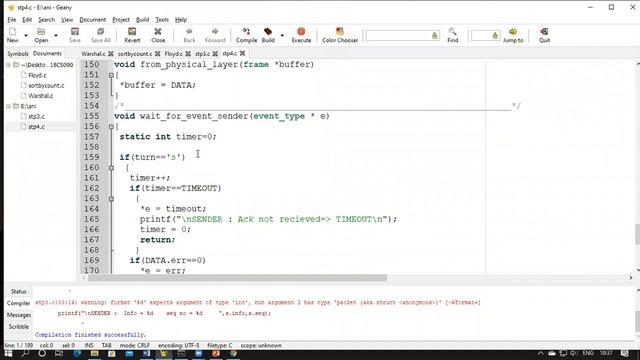Click the Forward navigation toolbar icon
The height and width of the screenshot is (360, 640).
click(x=215, y=35)
